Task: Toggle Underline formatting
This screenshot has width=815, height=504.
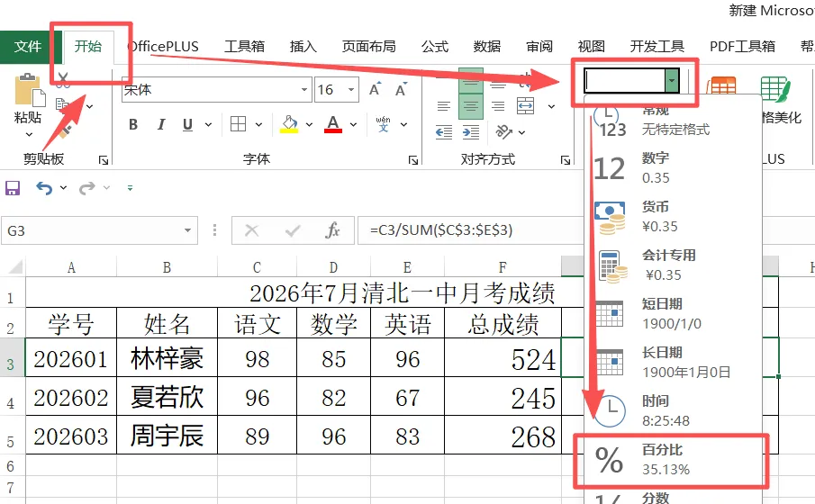Action: (187, 124)
